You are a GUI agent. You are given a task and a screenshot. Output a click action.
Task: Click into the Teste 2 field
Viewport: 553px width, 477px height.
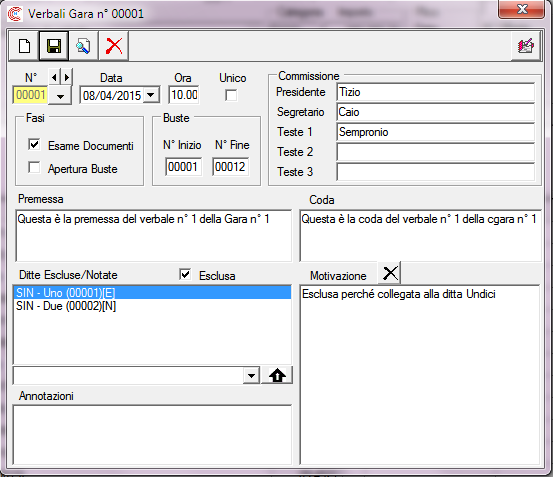coord(436,152)
